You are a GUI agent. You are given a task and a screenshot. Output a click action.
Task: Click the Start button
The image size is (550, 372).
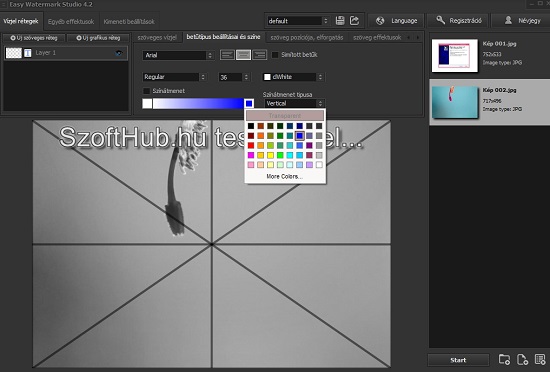[458, 360]
